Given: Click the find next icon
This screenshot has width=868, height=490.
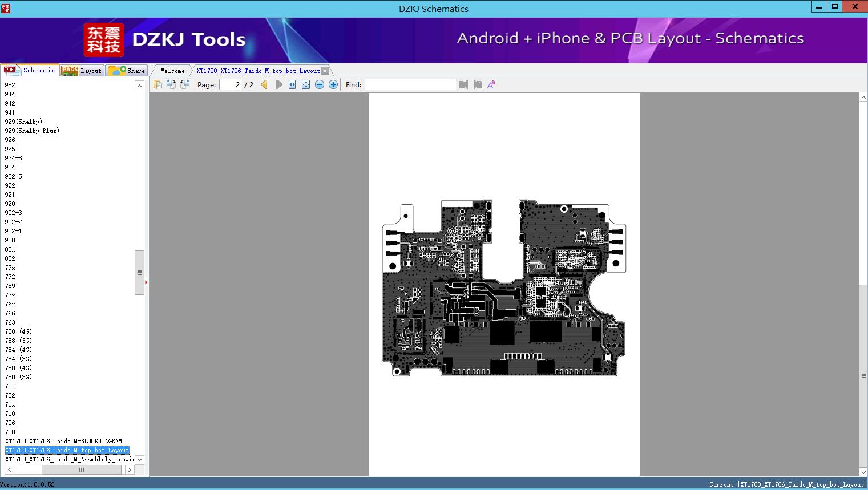Looking at the screenshot, I should 478,84.
